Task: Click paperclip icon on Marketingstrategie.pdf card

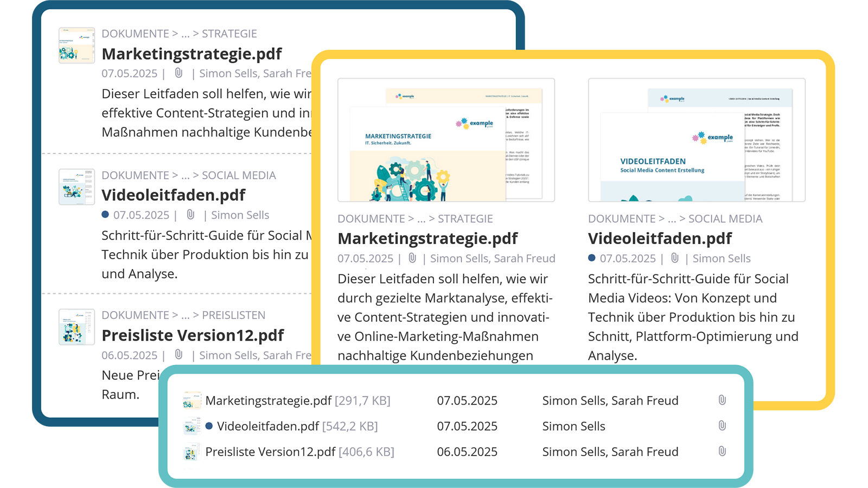Action: 412,258
